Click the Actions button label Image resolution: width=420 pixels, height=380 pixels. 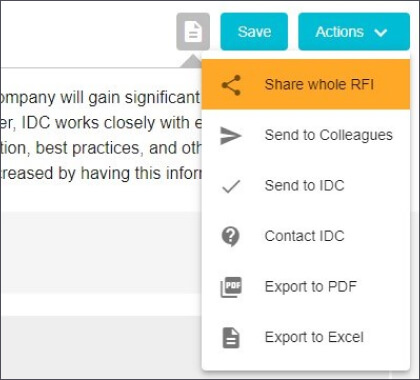tap(339, 32)
